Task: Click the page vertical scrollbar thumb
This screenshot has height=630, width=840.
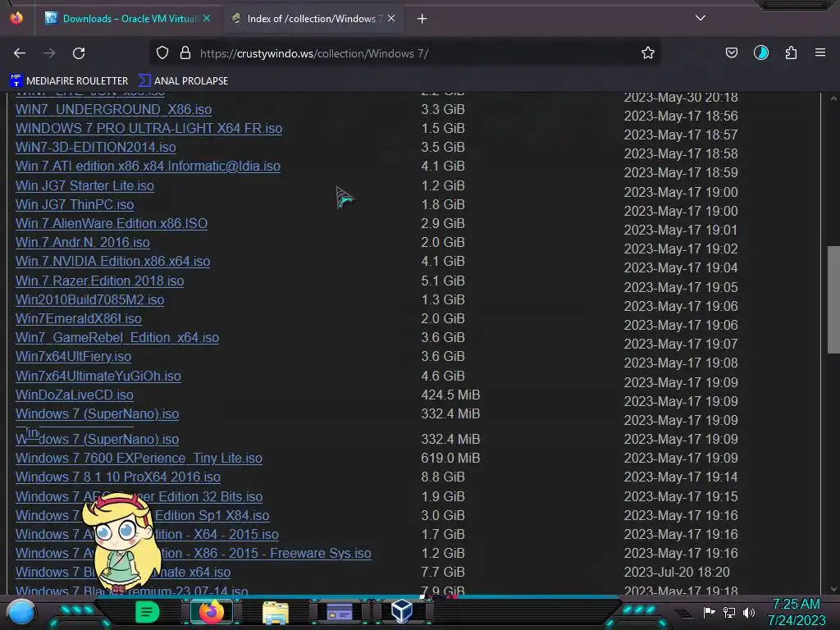Action: coord(833,299)
